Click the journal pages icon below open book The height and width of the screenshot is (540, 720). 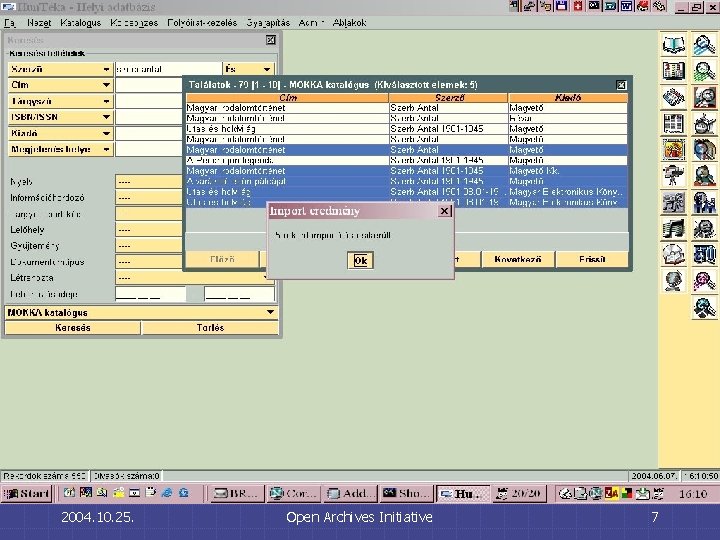pos(674,71)
